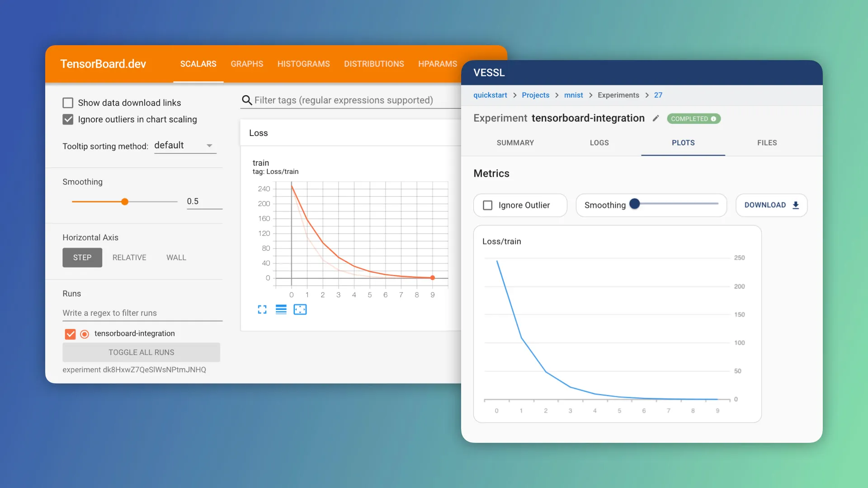Click the expand chart size icon
The height and width of the screenshot is (488, 868).
262,310
